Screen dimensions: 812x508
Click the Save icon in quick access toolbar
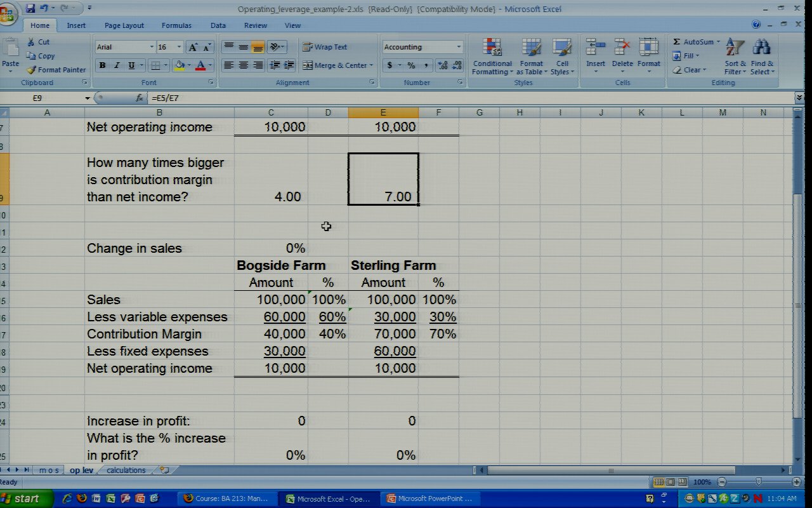30,8
